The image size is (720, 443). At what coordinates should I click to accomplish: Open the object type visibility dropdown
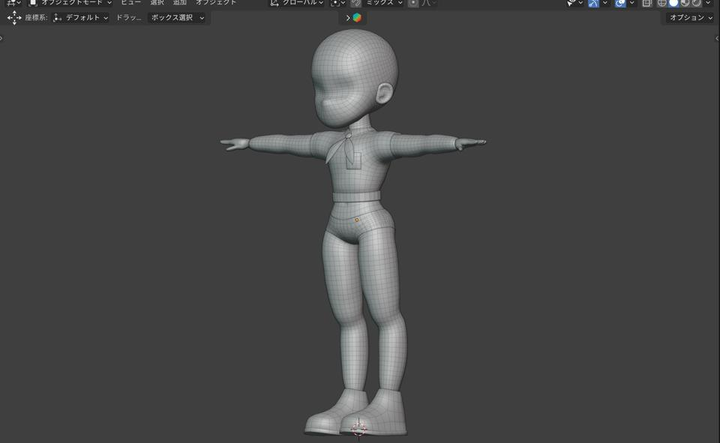(574, 3)
